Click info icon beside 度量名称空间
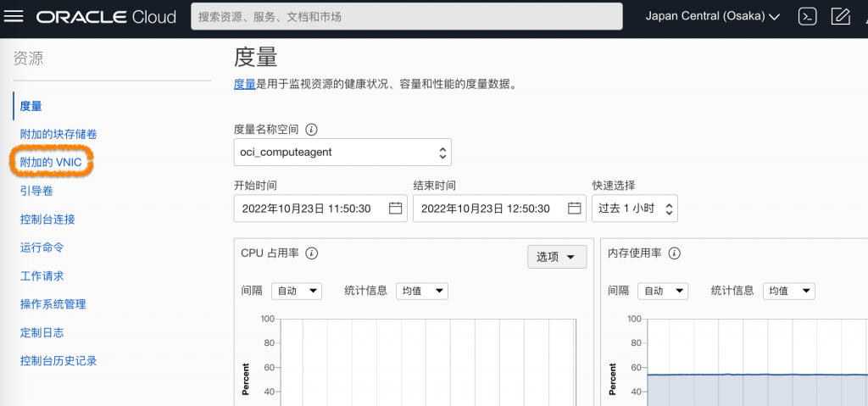This screenshot has width=868, height=406. coord(311,130)
